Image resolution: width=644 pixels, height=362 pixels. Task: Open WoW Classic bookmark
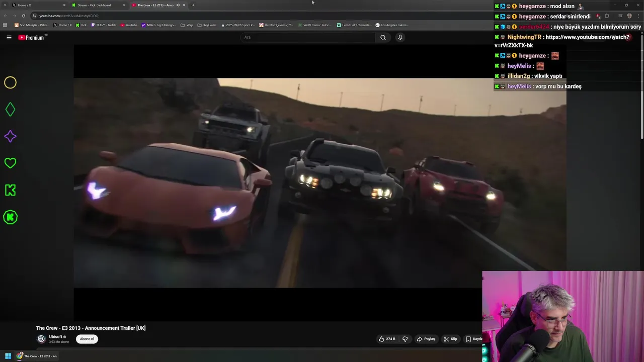point(314,25)
